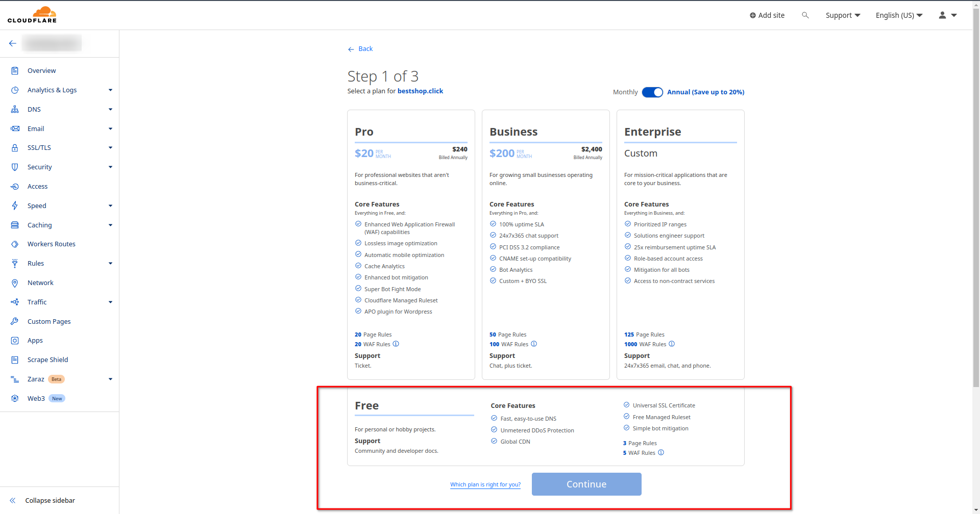Show info for Enterprise 1000 WAF Rules

click(672, 344)
